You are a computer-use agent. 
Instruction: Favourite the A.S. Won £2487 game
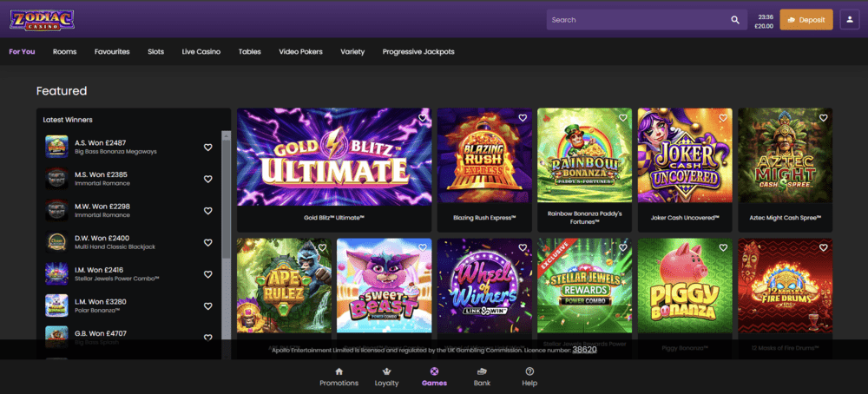(208, 148)
